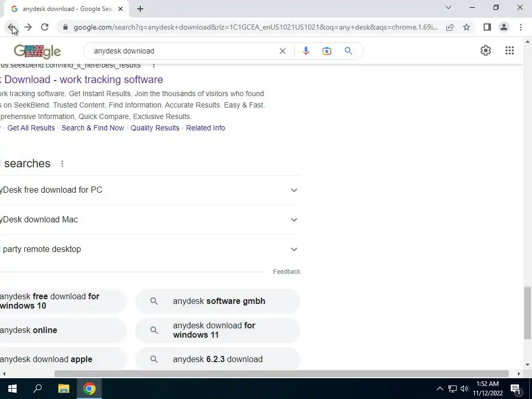
Task: Click 'Search & Find Now' sitelink
Action: pyautogui.click(x=92, y=128)
